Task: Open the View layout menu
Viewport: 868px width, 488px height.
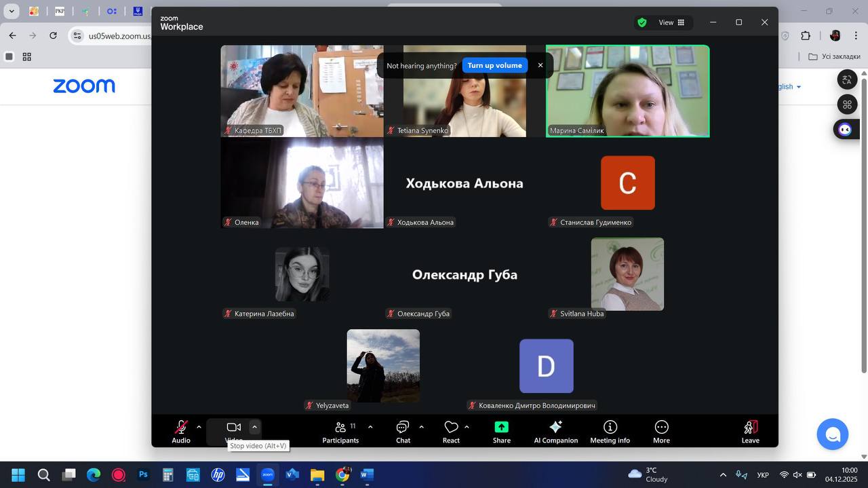Action: [x=671, y=22]
